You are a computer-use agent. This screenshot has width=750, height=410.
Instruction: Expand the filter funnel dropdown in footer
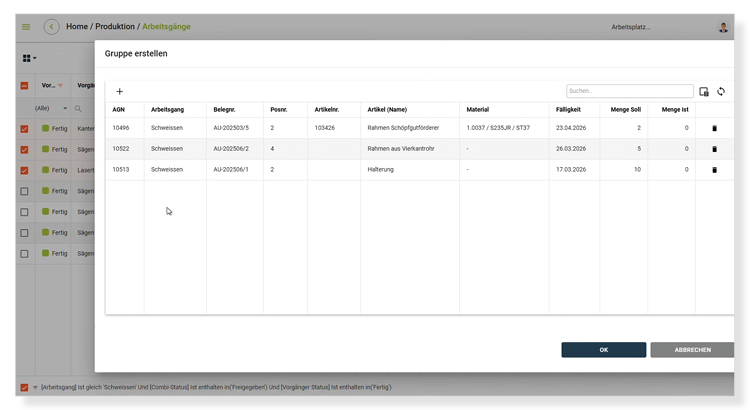pos(35,387)
